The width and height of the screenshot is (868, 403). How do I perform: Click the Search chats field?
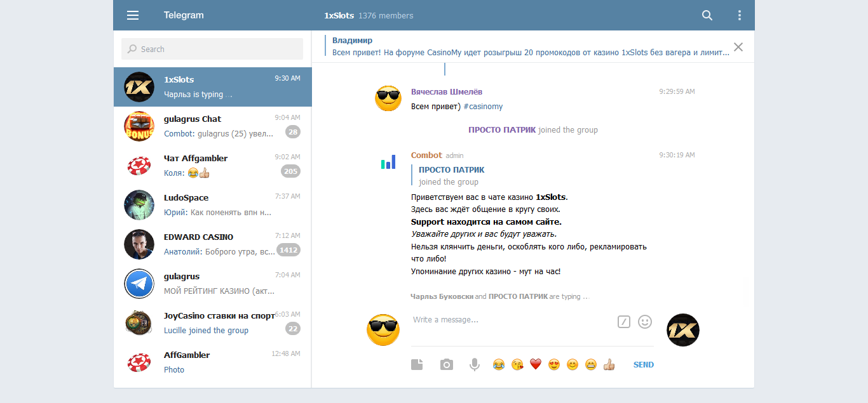pyautogui.click(x=212, y=49)
